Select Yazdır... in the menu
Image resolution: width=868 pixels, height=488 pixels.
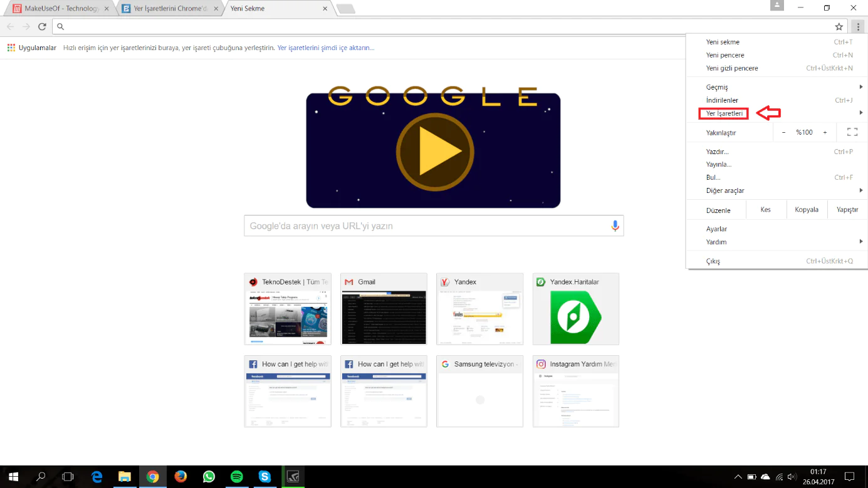click(x=777, y=152)
